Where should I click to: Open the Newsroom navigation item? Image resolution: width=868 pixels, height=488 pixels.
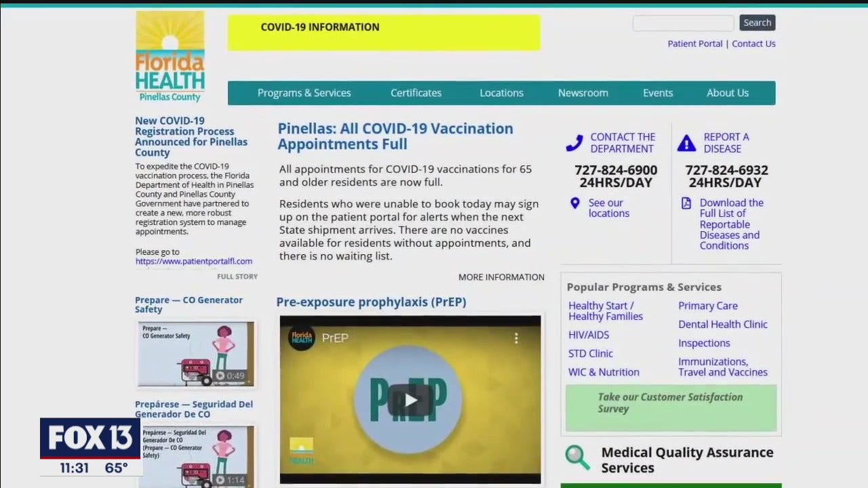[583, 93]
